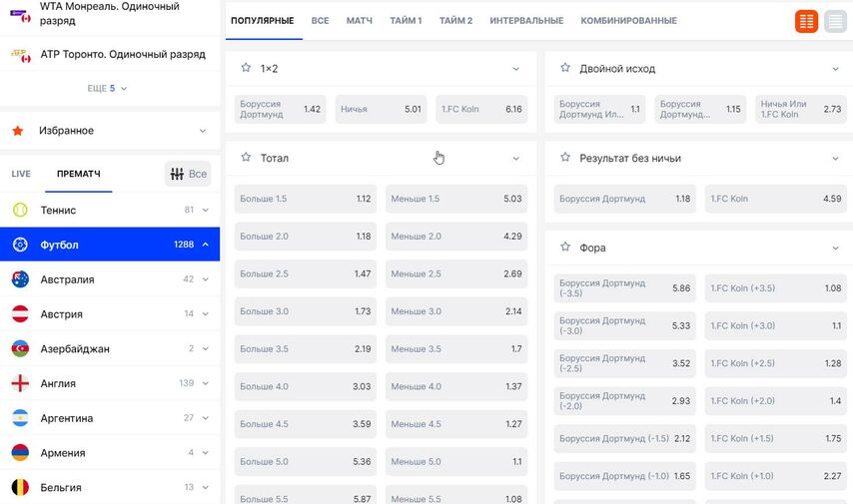Switch to the gray single-column layout icon
Viewport: 853px width, 504px height.
coord(836,21)
